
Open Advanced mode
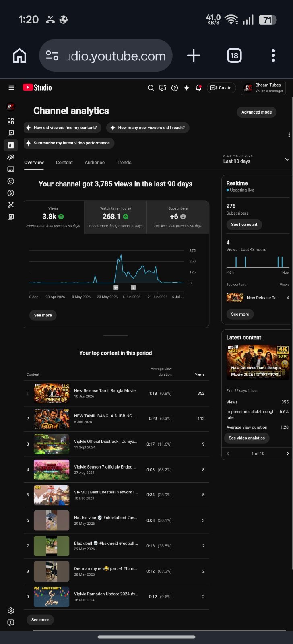click(x=256, y=112)
